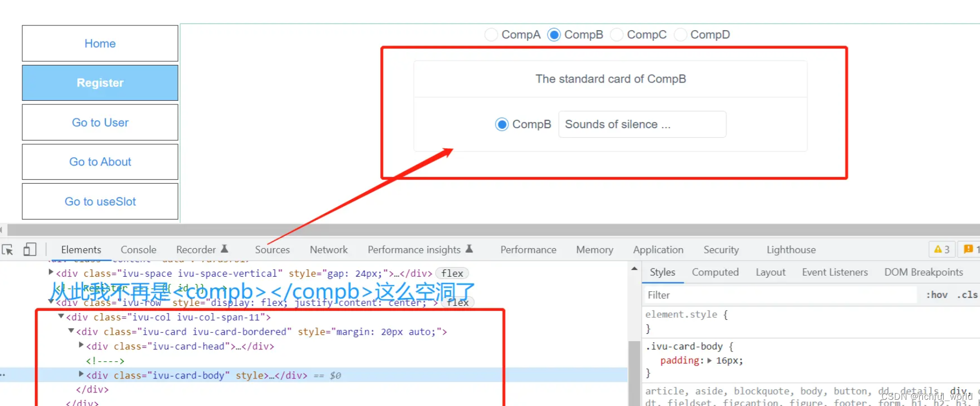Click the .ivu-card-body selector text
This screenshot has height=406, width=980.
point(684,346)
